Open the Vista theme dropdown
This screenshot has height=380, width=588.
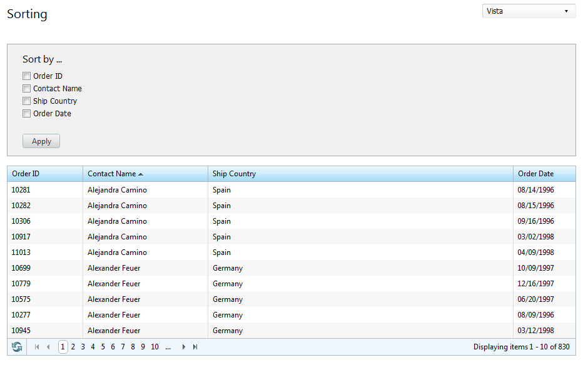(x=529, y=11)
